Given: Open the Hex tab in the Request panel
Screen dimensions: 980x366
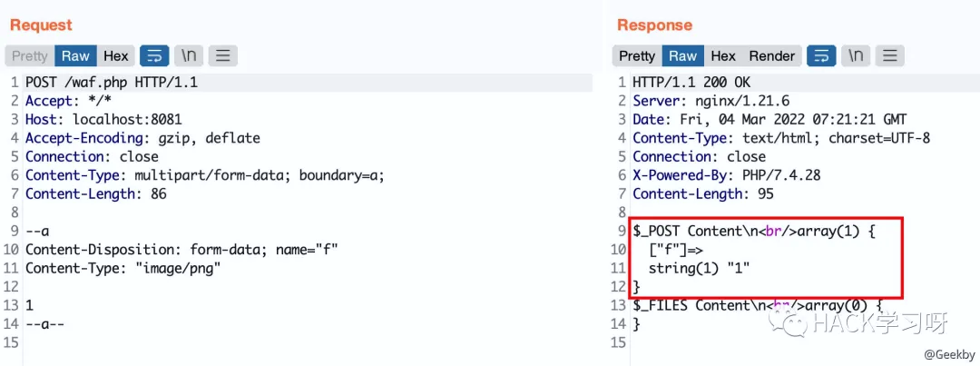Looking at the screenshot, I should 116,55.
